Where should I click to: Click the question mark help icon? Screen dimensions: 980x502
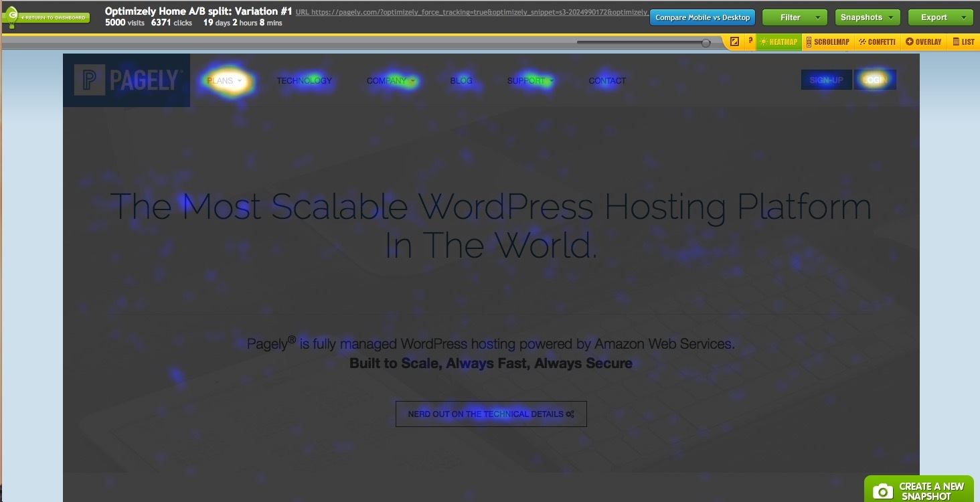750,41
